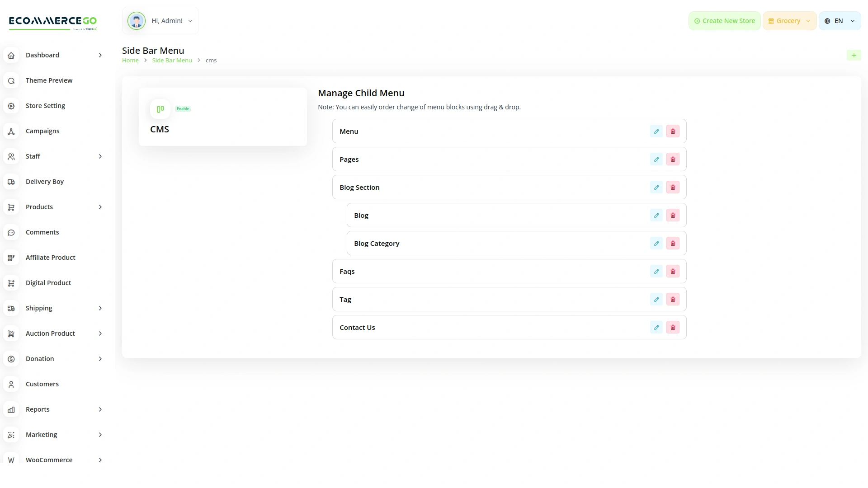
Task: Delete the Contact Us menu entry
Action: pyautogui.click(x=673, y=328)
